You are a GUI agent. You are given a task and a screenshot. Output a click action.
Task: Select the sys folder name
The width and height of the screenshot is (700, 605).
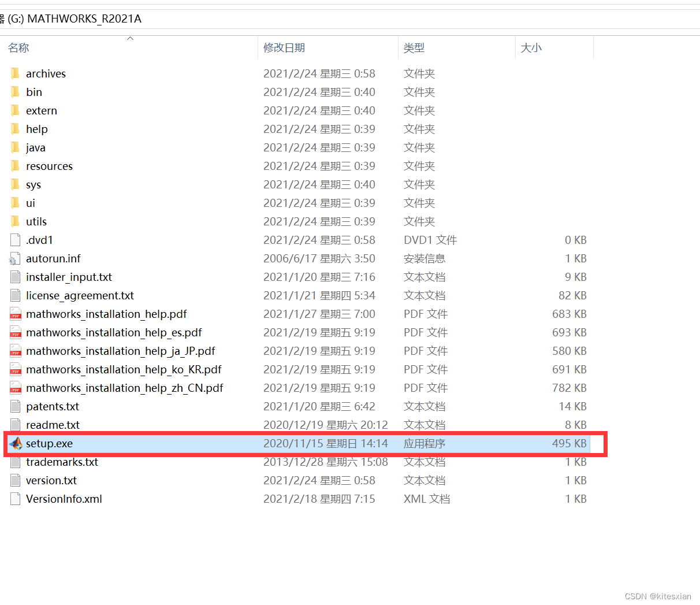pos(33,184)
